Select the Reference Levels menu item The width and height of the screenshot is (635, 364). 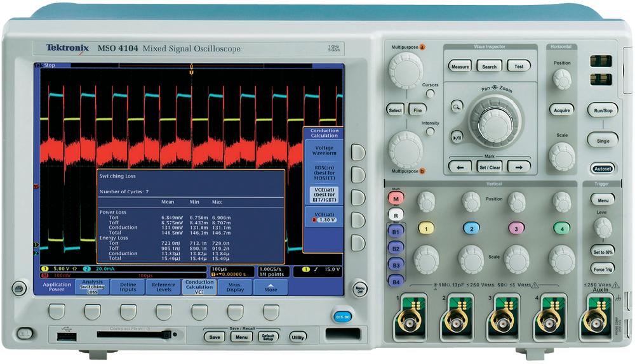(163, 287)
